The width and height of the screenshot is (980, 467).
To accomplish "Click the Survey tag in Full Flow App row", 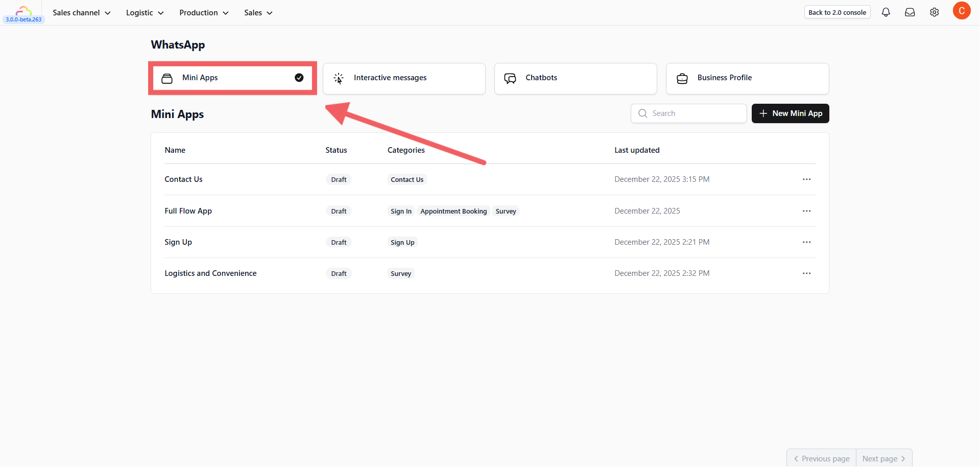I will click(506, 212).
